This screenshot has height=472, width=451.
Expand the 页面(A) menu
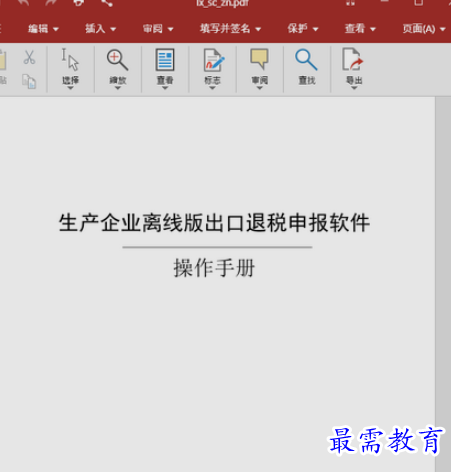tap(424, 29)
